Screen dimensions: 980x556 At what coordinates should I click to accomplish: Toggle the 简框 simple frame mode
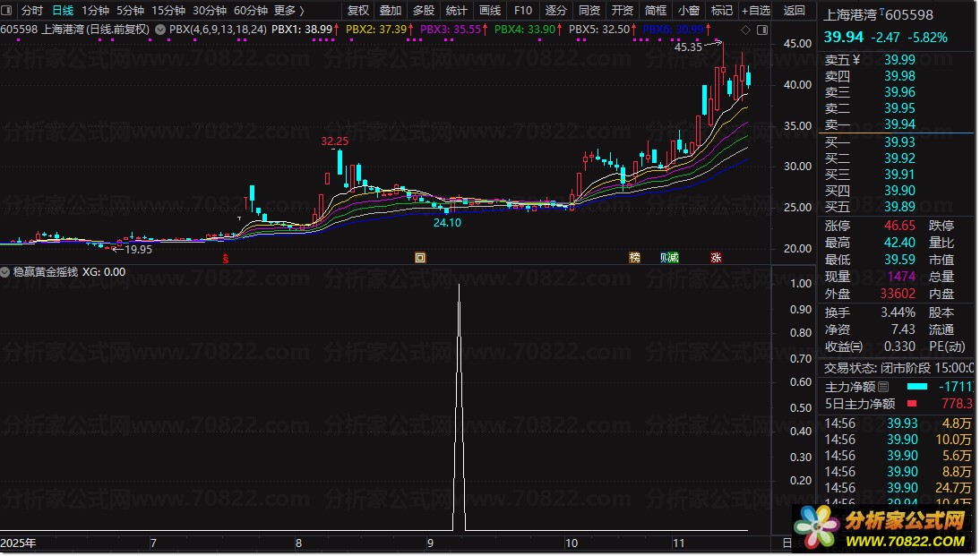click(x=656, y=11)
